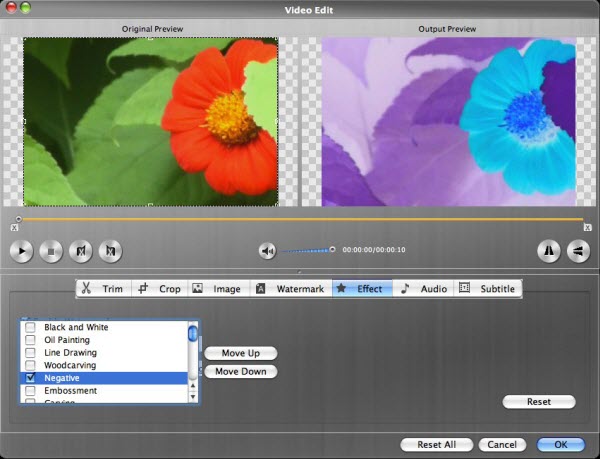600x459 pixels.
Task: Click the effect list scrollbar thumb
Action: tap(193, 332)
